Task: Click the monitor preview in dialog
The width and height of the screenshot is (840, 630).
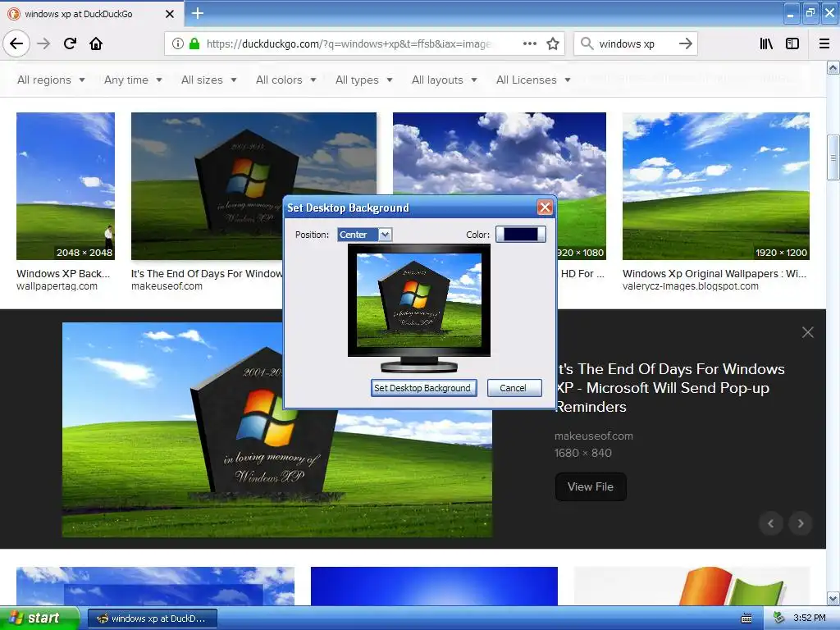Action: [x=419, y=308]
